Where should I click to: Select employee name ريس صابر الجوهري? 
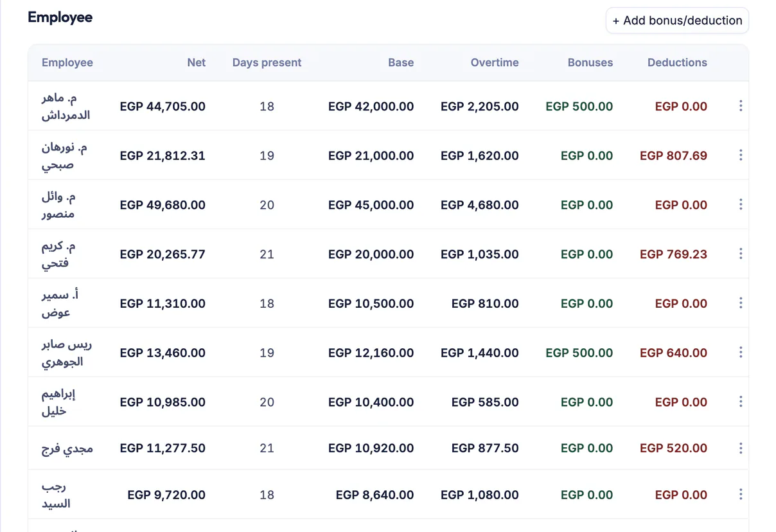[x=67, y=353]
